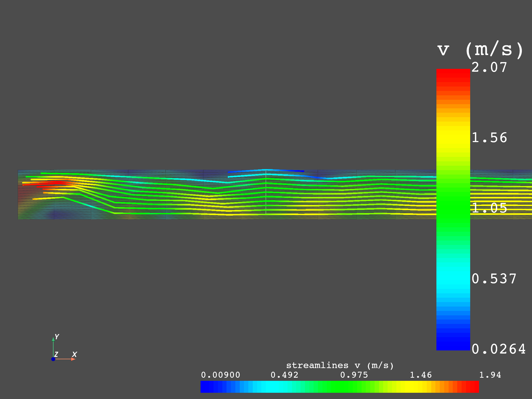Click the thin white vertical line in the channel
Image resolution: width=532 pixels, height=399 pixels.
pyautogui.click(x=266, y=192)
